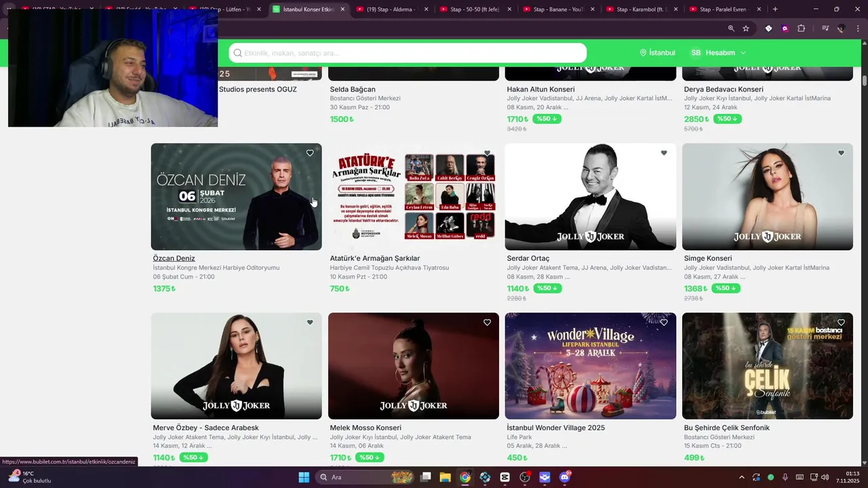
Task: Click the location pin next to İstanbul
Action: point(643,53)
